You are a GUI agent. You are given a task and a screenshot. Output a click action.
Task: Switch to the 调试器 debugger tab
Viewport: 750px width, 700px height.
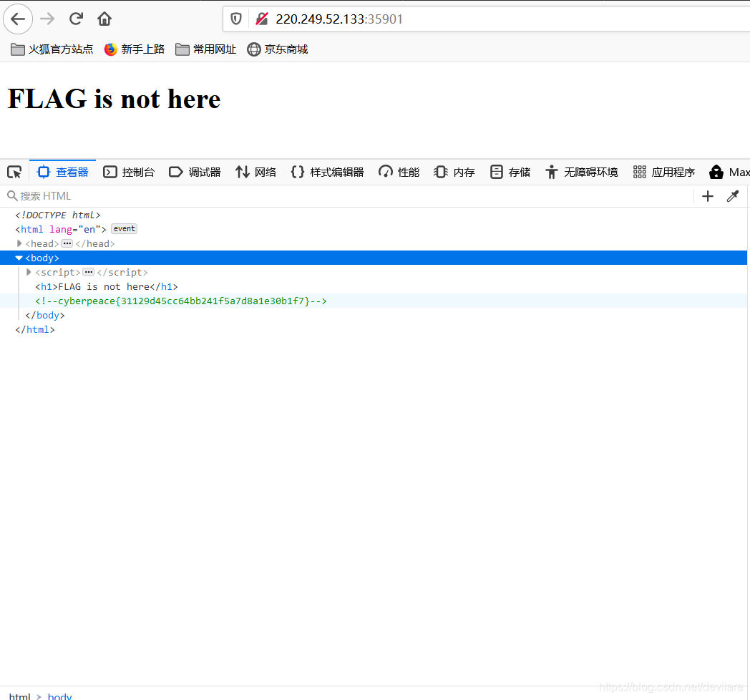(195, 172)
